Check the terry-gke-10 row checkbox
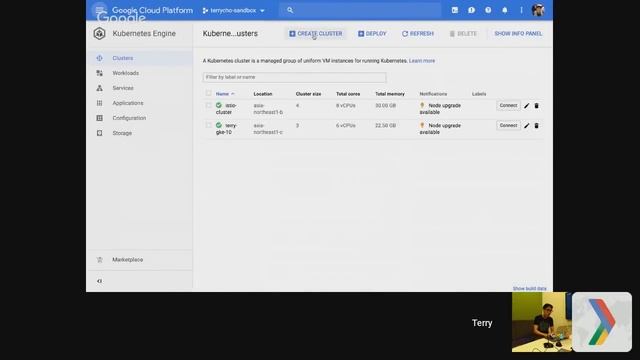Viewport: 640px width, 360px height. [x=209, y=125]
